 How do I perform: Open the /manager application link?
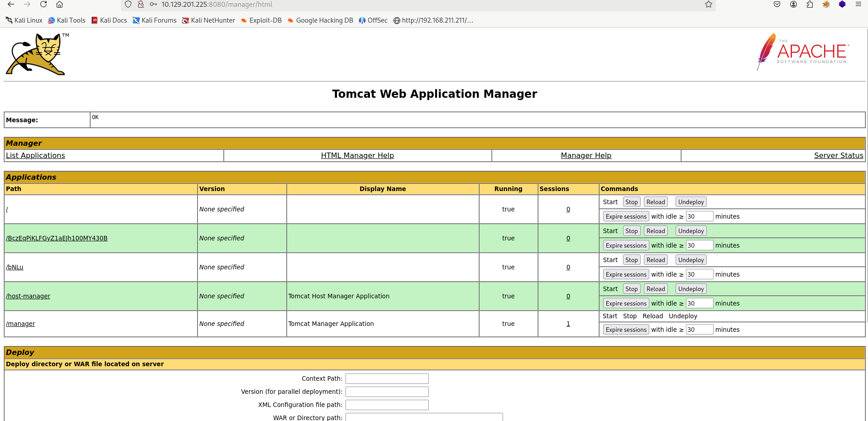click(20, 324)
